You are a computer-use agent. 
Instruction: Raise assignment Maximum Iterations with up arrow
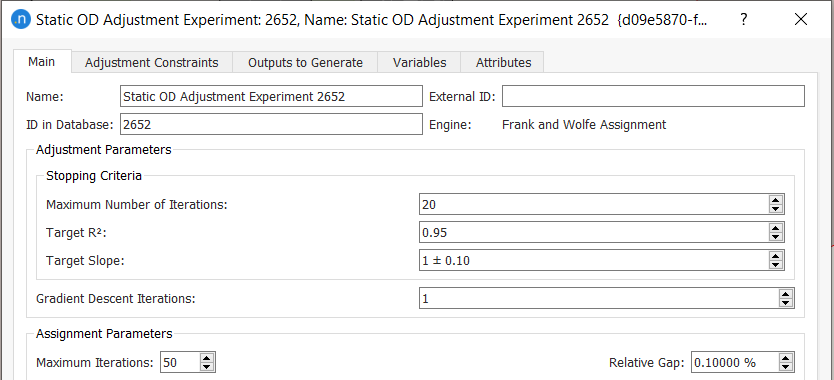[x=206, y=358]
